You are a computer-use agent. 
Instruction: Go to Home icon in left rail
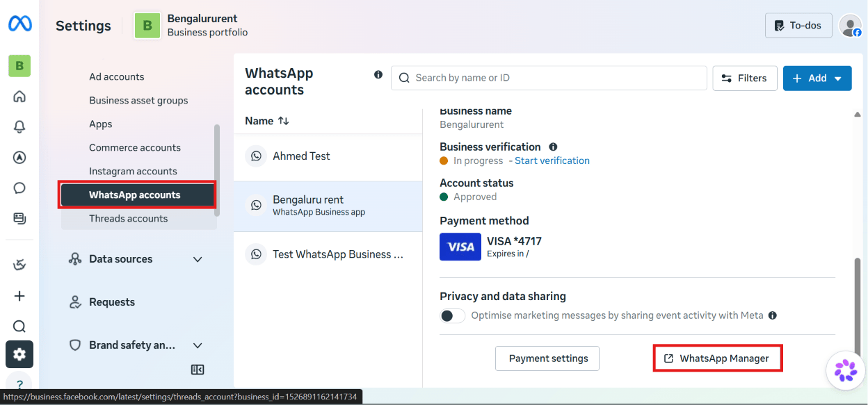tap(19, 97)
